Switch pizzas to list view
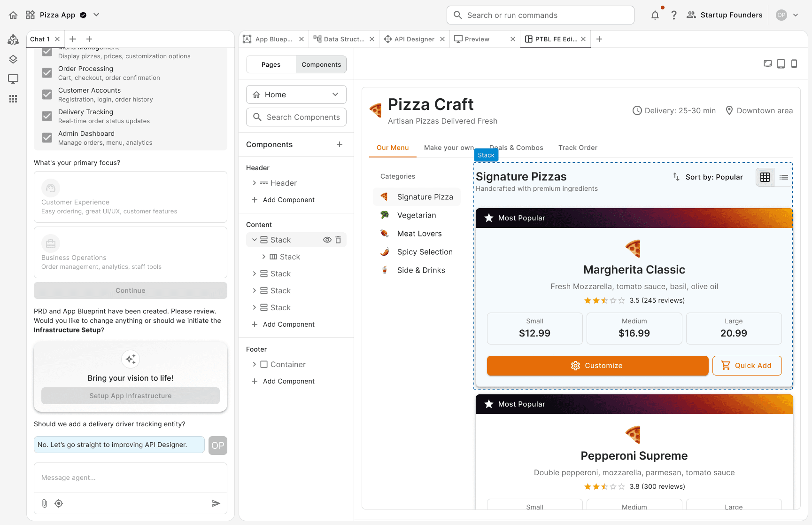This screenshot has height=525, width=812. (784, 177)
